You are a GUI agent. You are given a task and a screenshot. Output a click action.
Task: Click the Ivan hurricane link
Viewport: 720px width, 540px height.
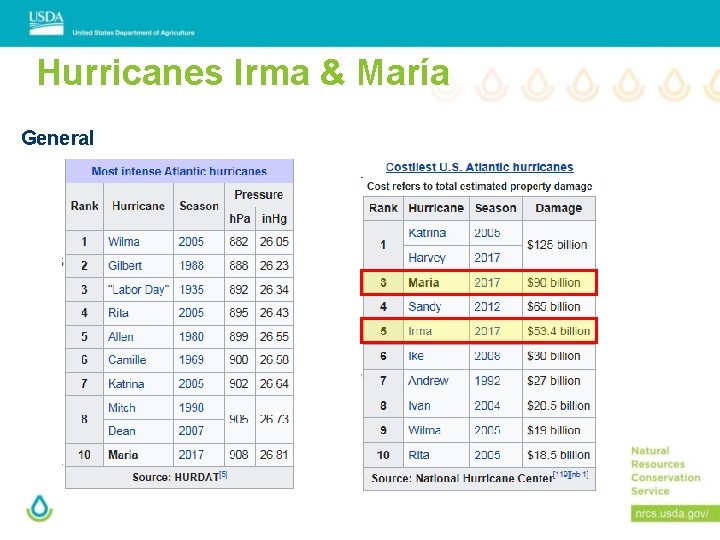pos(419,405)
